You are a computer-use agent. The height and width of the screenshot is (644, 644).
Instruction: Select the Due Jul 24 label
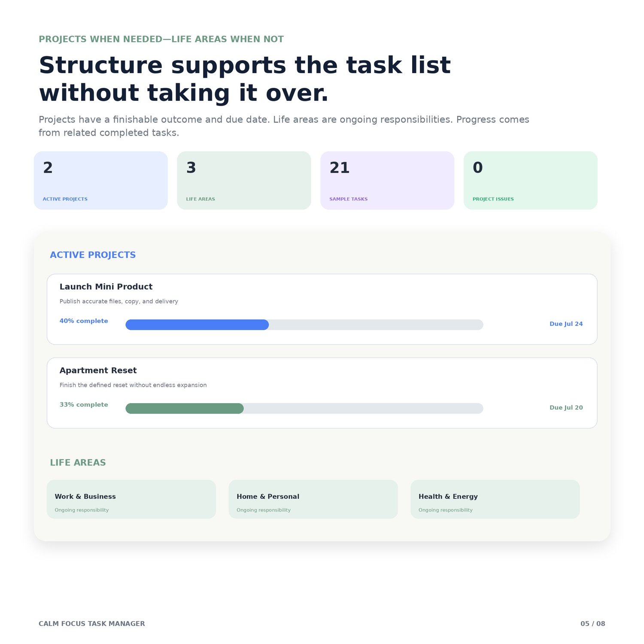point(566,324)
